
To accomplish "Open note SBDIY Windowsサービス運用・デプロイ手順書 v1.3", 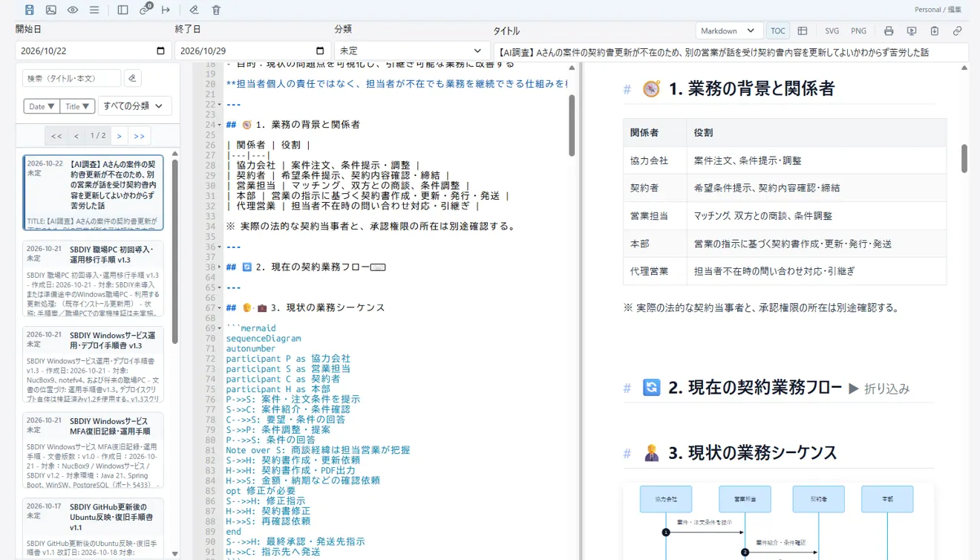I will point(94,365).
